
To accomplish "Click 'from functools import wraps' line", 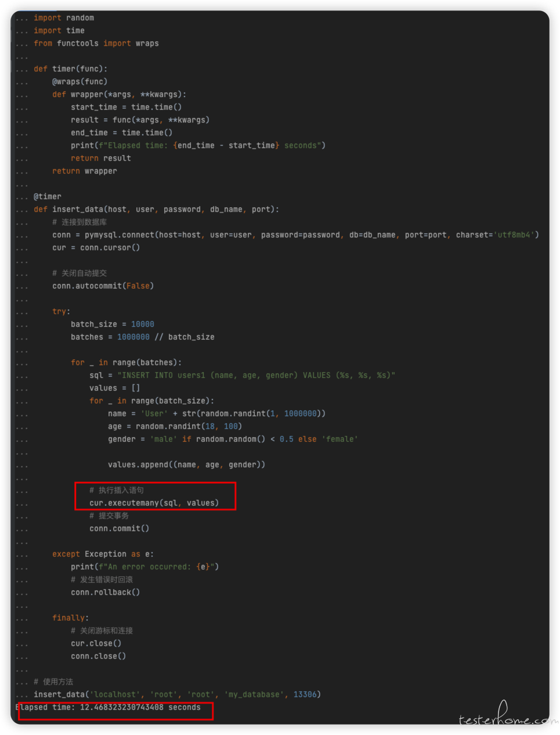I will click(96, 44).
